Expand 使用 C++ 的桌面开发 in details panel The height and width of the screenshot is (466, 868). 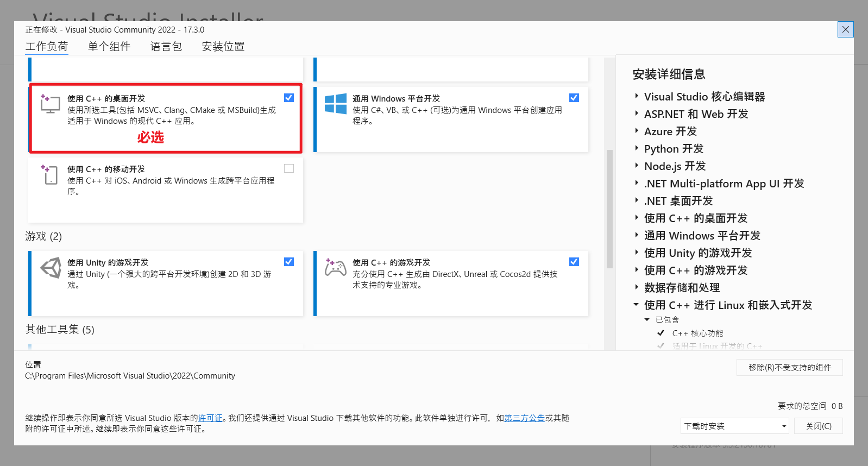pos(637,218)
